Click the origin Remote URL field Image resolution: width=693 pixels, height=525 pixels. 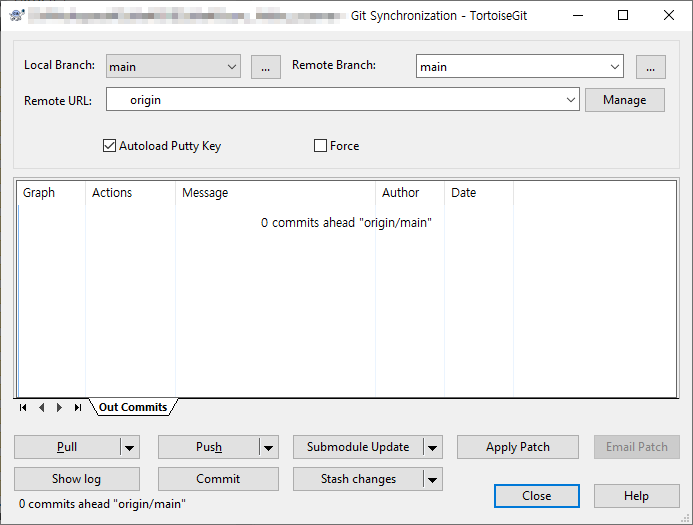(x=334, y=100)
